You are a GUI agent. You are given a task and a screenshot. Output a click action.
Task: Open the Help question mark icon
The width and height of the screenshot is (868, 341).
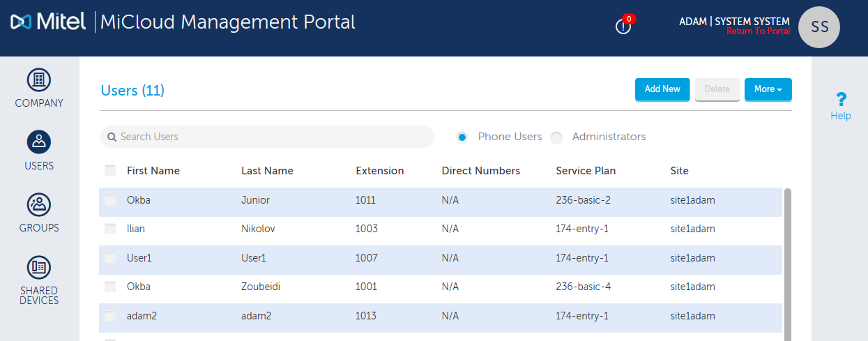click(x=841, y=100)
